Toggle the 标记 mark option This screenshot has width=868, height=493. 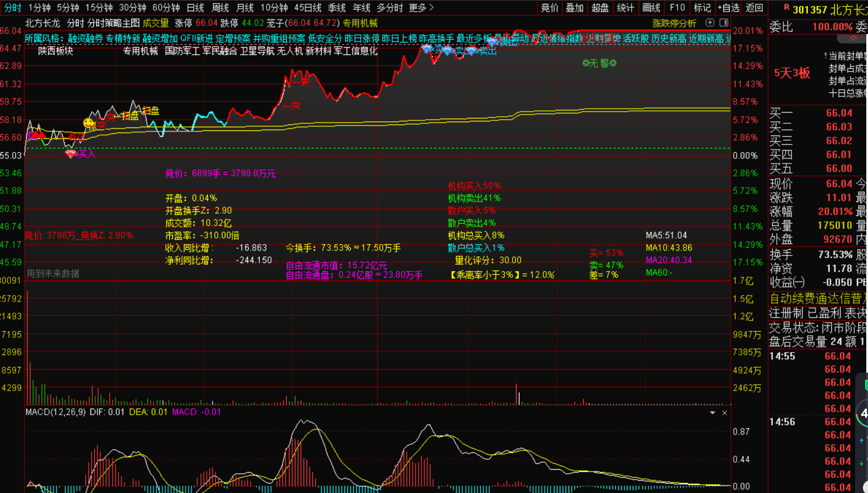[702, 8]
